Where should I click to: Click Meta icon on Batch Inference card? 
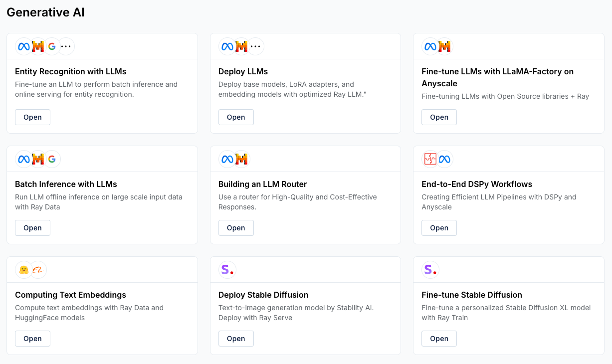pos(24,159)
